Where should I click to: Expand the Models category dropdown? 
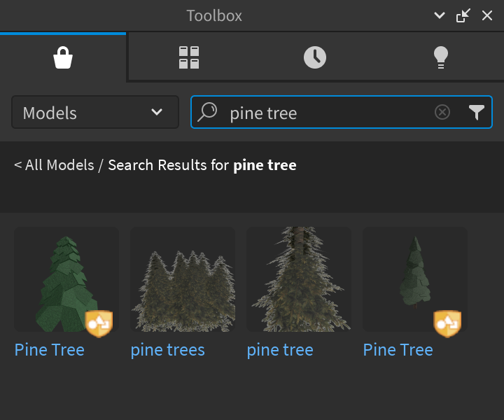tap(95, 113)
